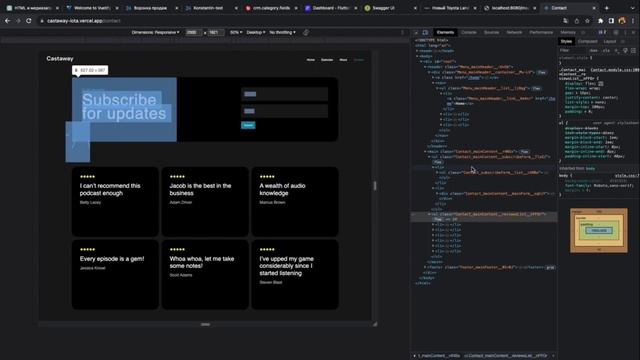640x360 pixels.
Task: Click the "I can't recommend this podcast enough" review card
Action: (x=115, y=202)
